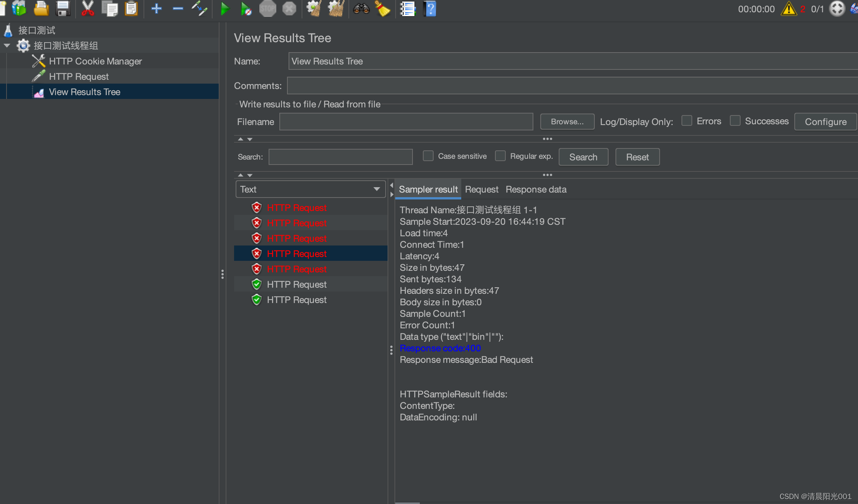
Task: Switch to the Request tab
Action: [x=481, y=189]
